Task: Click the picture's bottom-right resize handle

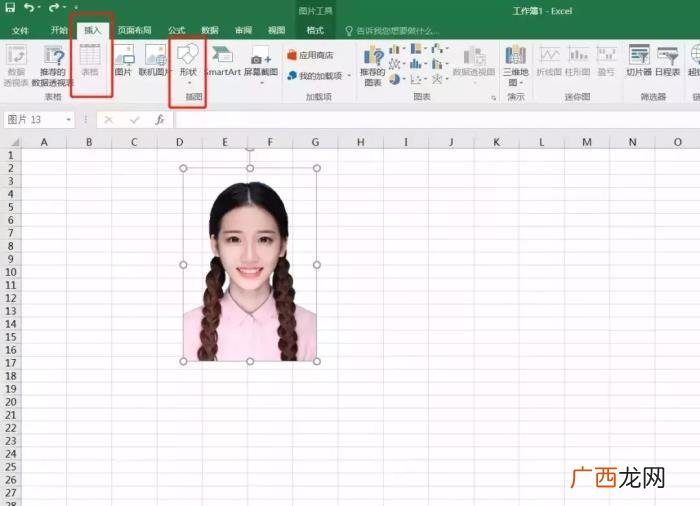Action: click(x=317, y=361)
